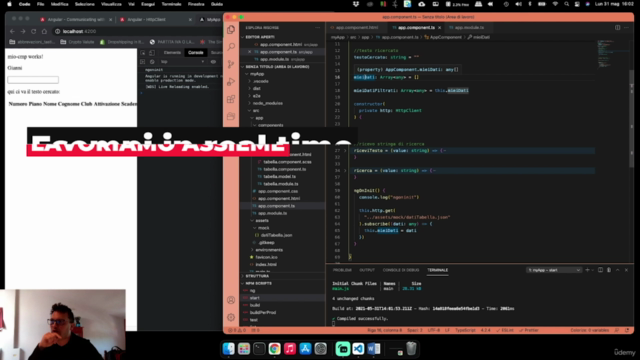
Task: Collapse the myApp folder
Action: click(x=257, y=74)
